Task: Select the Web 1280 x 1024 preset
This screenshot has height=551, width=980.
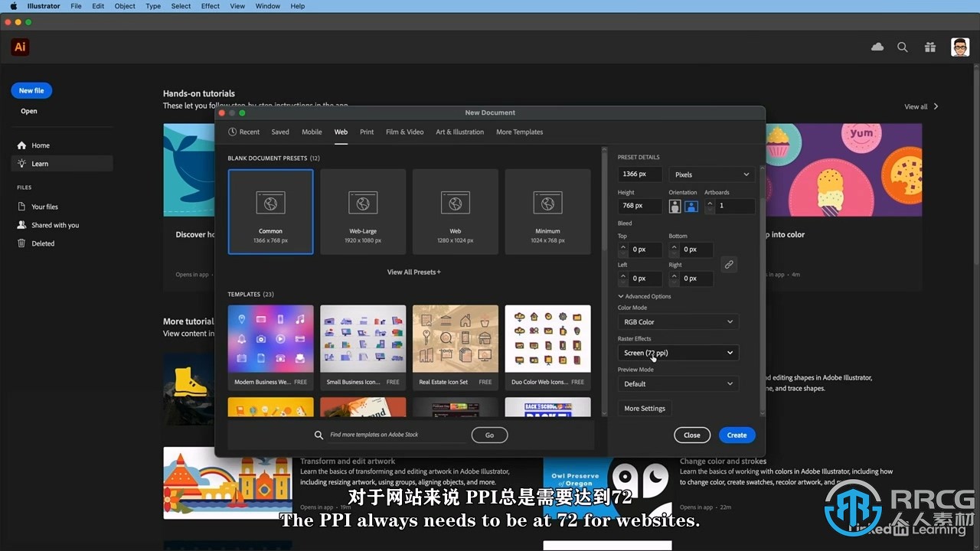Action: tap(456, 212)
